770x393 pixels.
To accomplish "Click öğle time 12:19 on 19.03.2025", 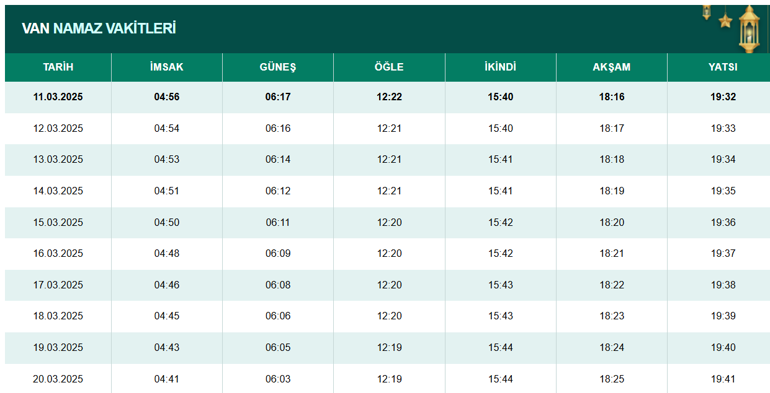I will tap(389, 347).
